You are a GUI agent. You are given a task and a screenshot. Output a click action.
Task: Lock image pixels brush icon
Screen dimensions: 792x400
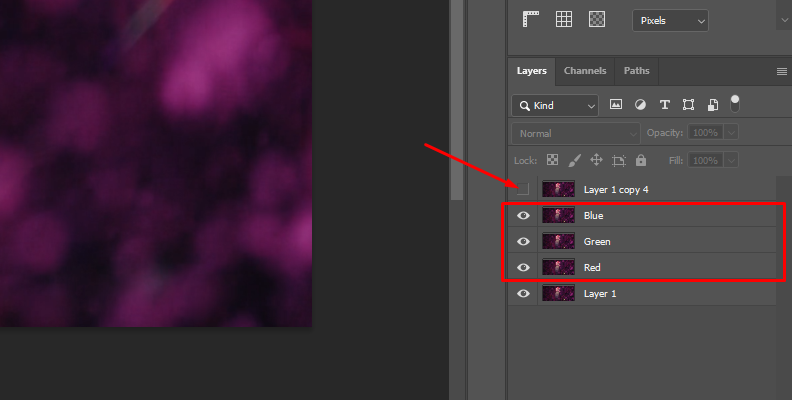(574, 160)
